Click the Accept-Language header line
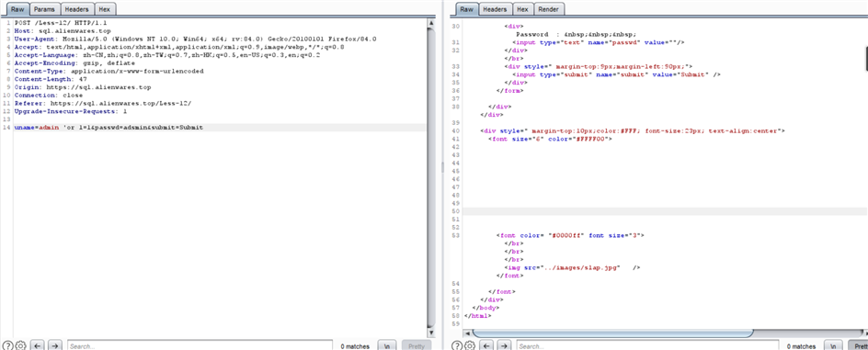The height and width of the screenshot is (350, 868). (x=167, y=55)
